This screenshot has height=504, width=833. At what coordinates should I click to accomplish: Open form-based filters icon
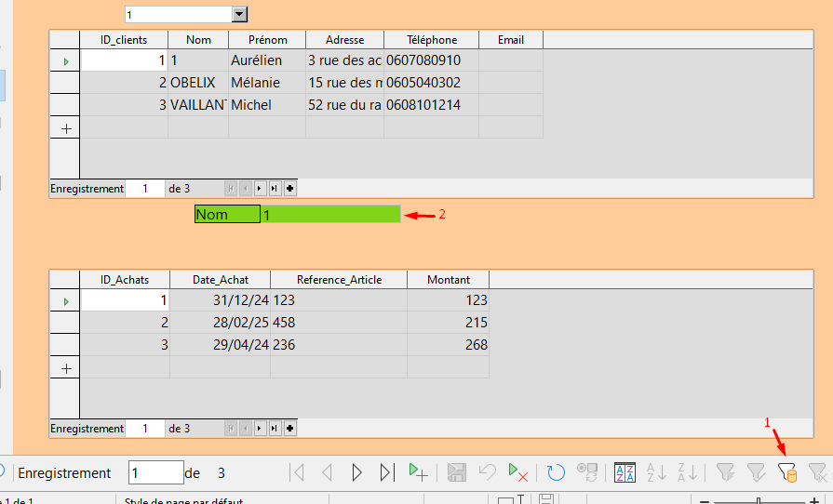point(787,473)
